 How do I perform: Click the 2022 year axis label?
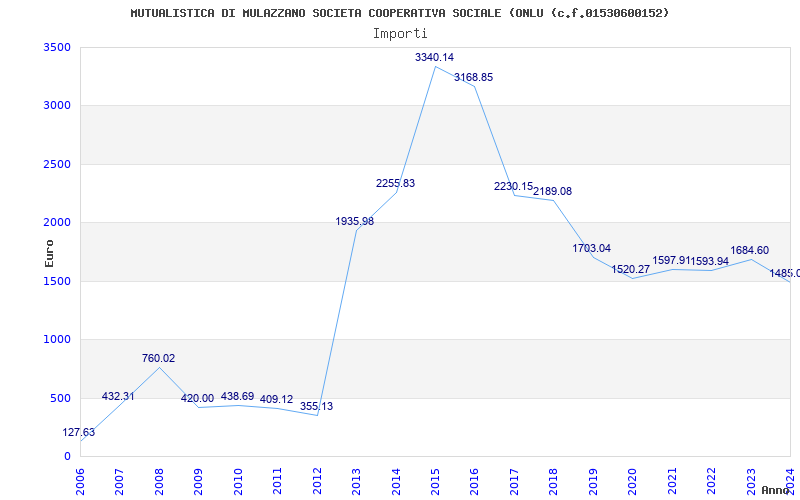(x=711, y=483)
